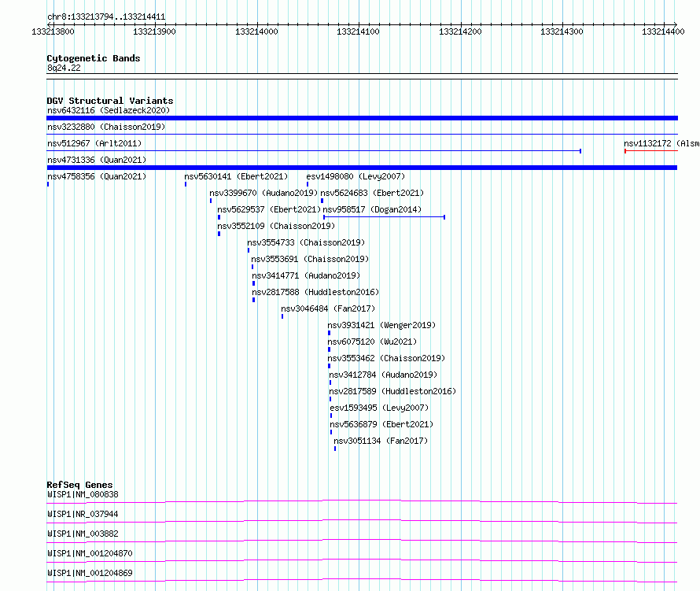The height and width of the screenshot is (591, 700).
Task: Click ruler position 133214000
Action: (x=256, y=31)
